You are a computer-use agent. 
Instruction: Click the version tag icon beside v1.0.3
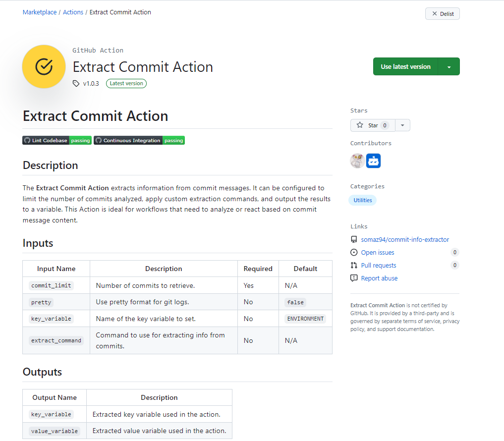click(76, 84)
